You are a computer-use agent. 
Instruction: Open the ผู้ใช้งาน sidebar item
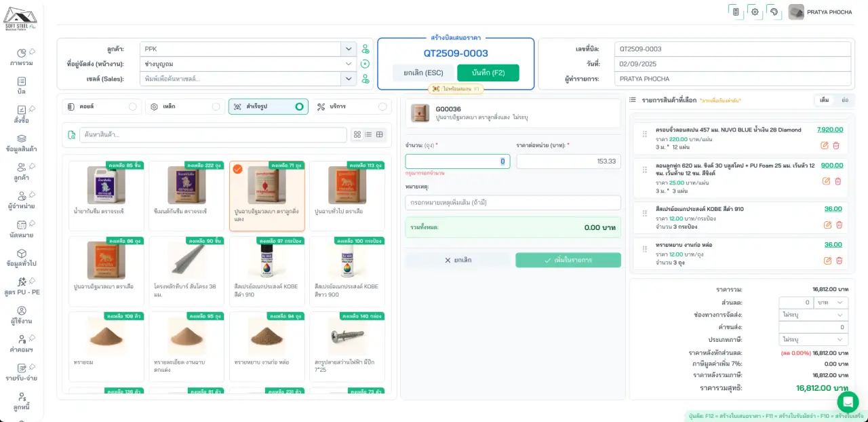pos(22,315)
